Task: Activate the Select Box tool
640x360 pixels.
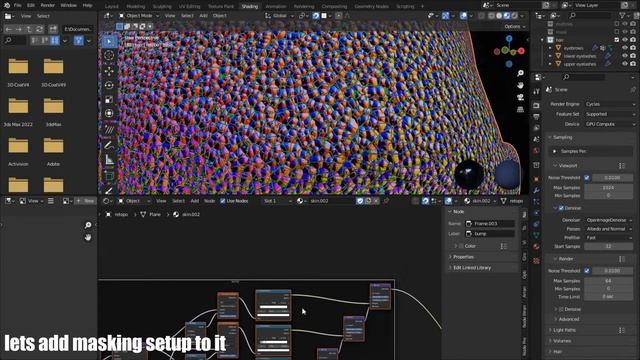Action: (x=109, y=41)
